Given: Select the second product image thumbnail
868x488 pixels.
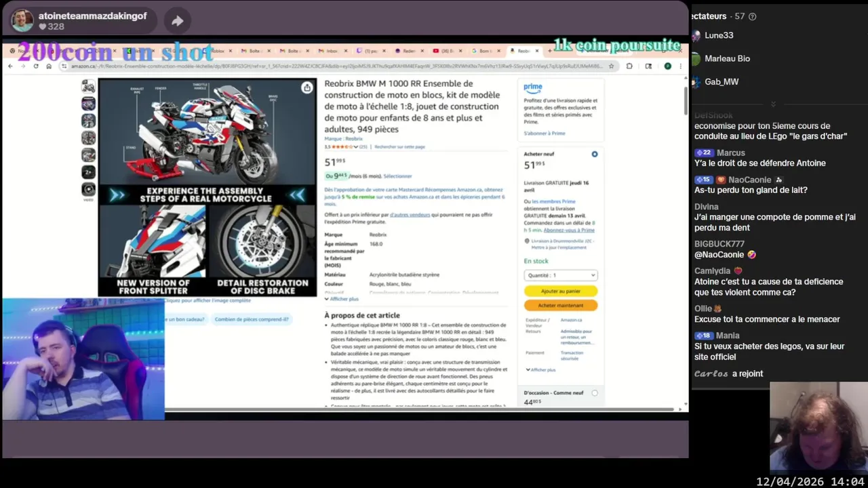Looking at the screenshot, I should [88, 103].
